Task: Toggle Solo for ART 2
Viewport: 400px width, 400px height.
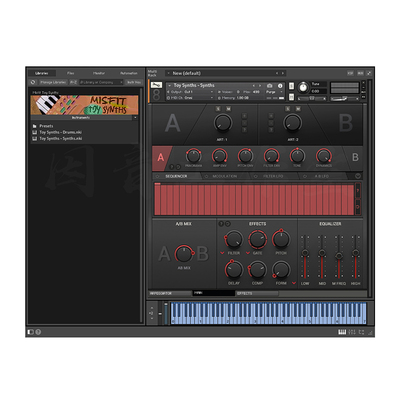Action: click(287, 109)
